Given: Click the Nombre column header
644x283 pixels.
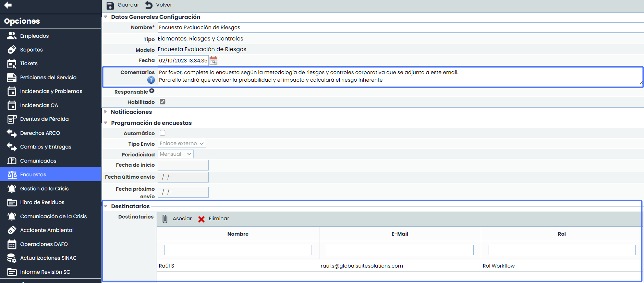Looking at the screenshot, I should (x=238, y=234).
